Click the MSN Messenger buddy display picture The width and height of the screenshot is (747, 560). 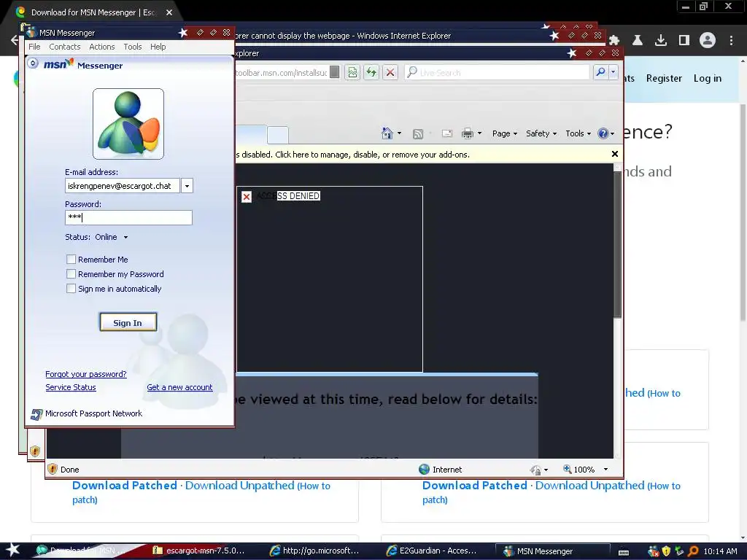[x=128, y=124]
